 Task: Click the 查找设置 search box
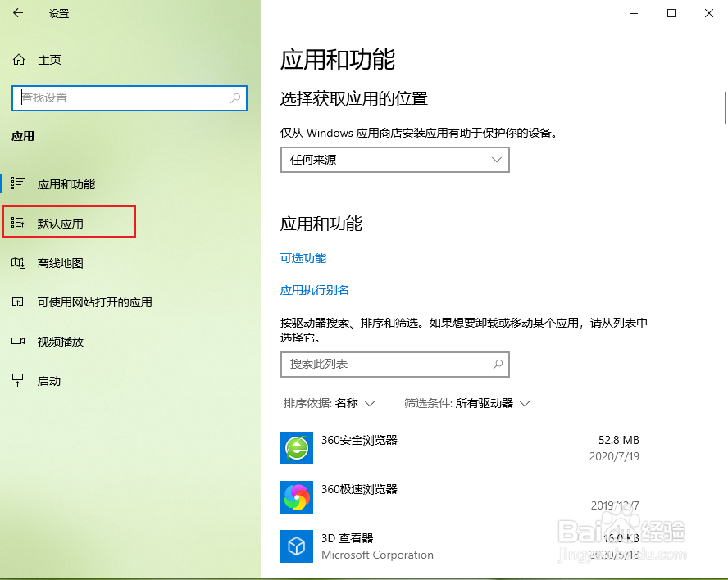tap(129, 97)
